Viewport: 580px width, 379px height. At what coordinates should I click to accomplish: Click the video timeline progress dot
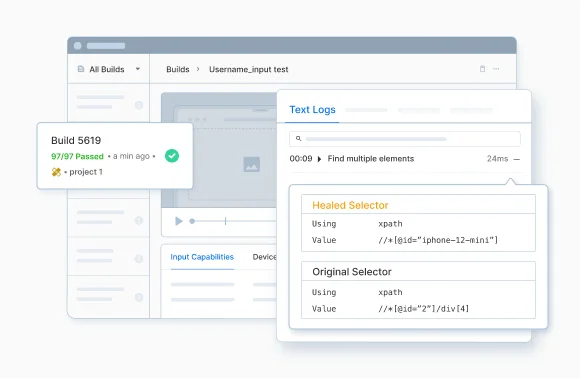pyautogui.click(x=192, y=221)
